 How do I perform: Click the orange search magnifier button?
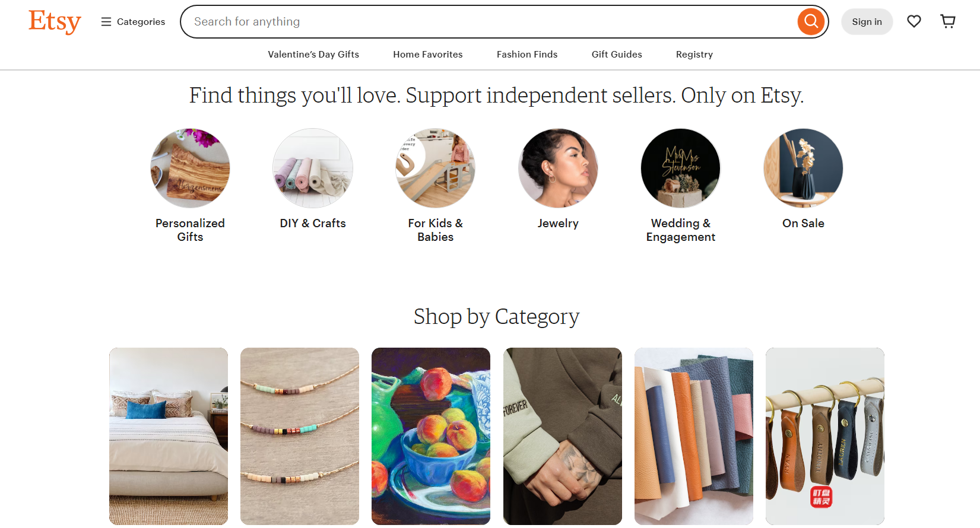pos(811,22)
